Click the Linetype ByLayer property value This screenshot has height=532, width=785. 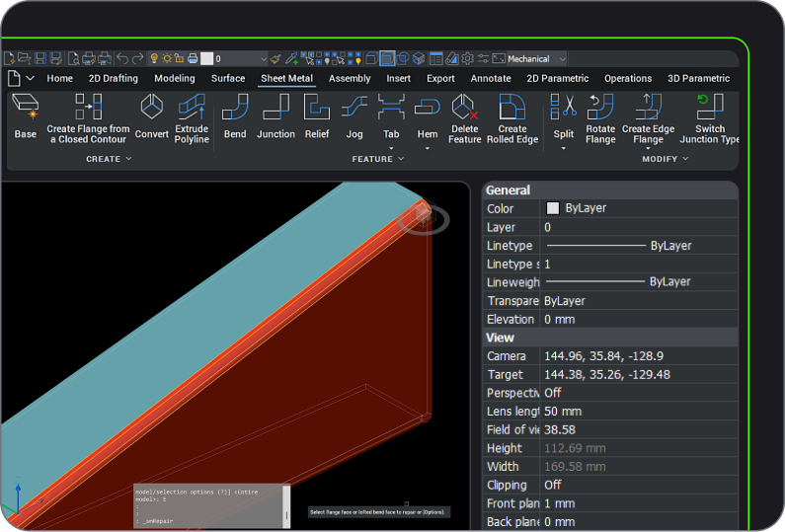[638, 246]
